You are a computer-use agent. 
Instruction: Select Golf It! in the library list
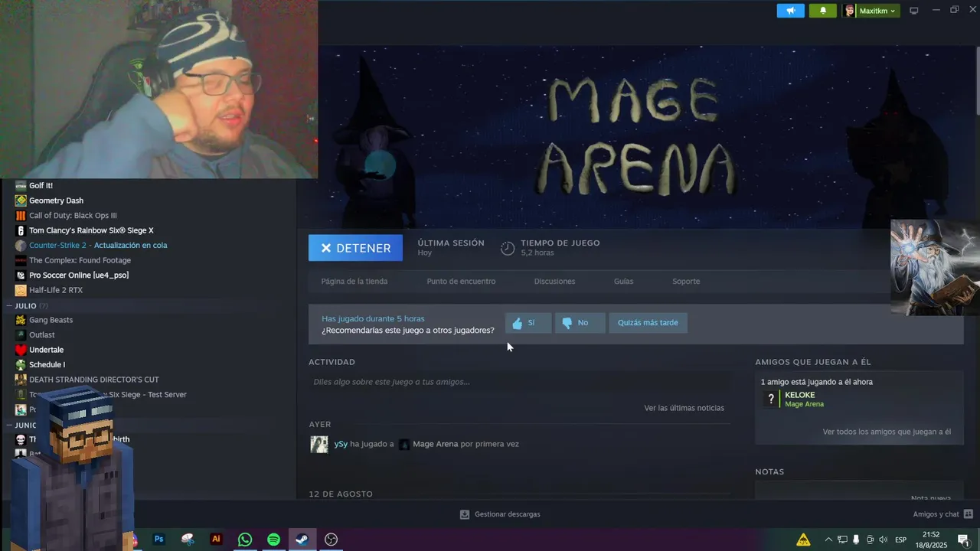point(41,185)
